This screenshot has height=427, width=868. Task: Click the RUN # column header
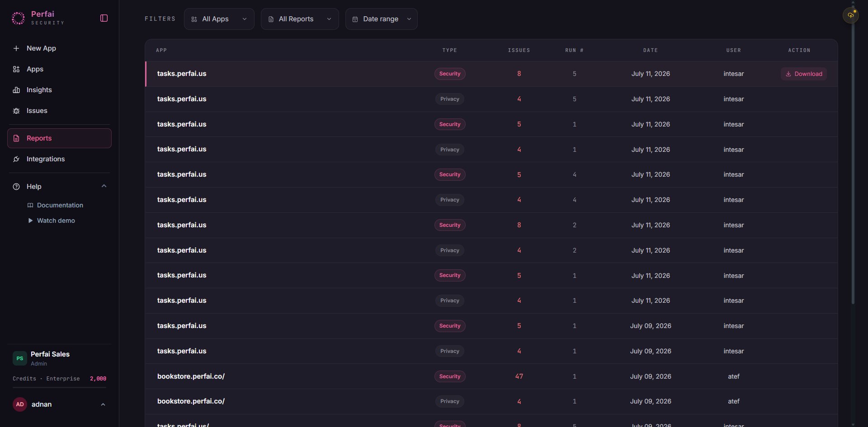[574, 50]
